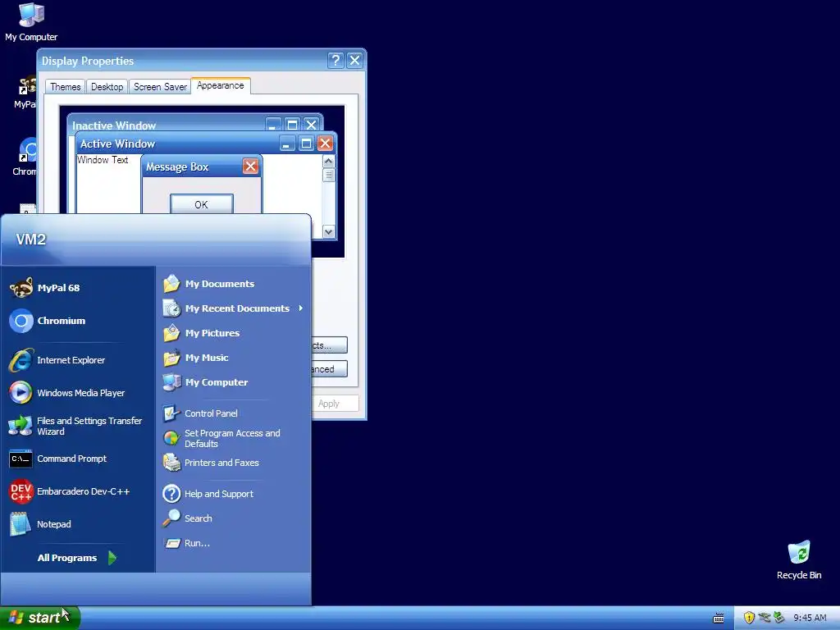Viewport: 840px width, 630px height.
Task: Open MyPal 68 from Start menu
Action: (x=78, y=288)
